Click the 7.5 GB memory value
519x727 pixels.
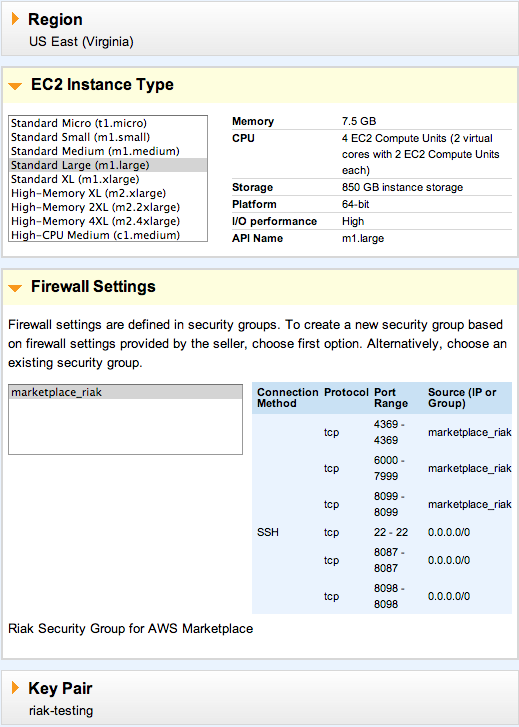(x=359, y=121)
